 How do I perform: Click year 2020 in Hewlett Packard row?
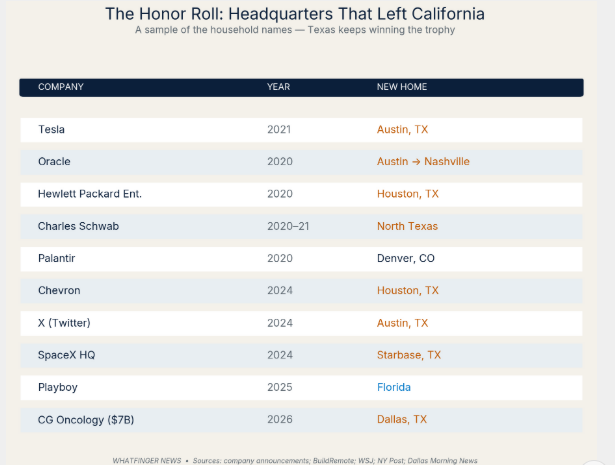280,194
